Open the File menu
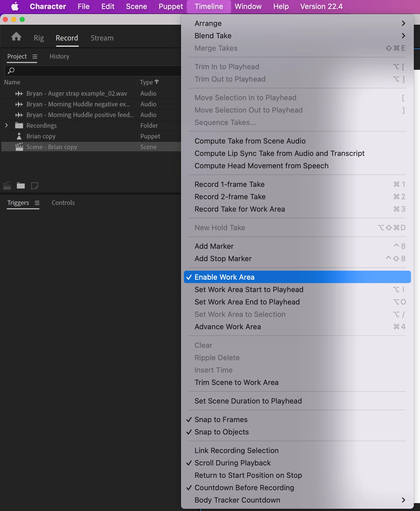Image resolution: width=420 pixels, height=511 pixels. pyautogui.click(x=83, y=6)
